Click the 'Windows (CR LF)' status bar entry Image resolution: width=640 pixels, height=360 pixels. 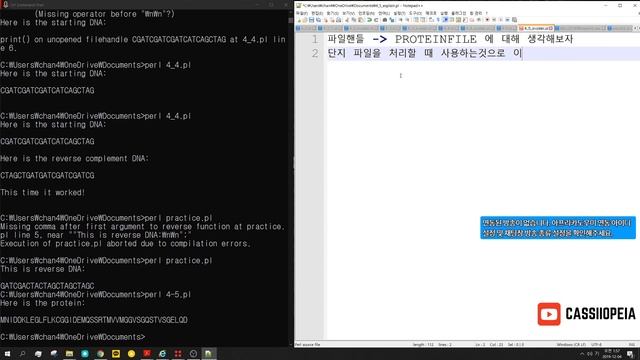coord(571,344)
